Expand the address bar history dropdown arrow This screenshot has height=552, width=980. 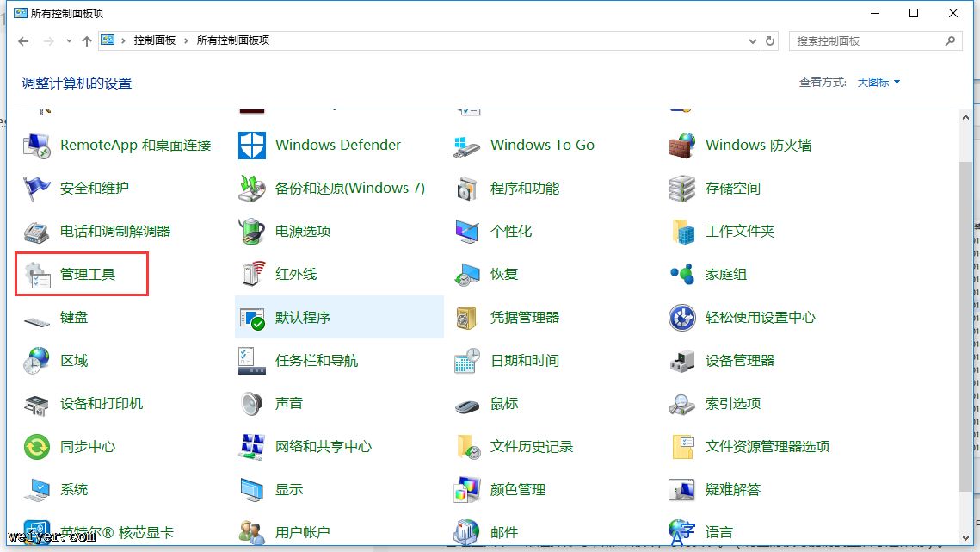752,40
